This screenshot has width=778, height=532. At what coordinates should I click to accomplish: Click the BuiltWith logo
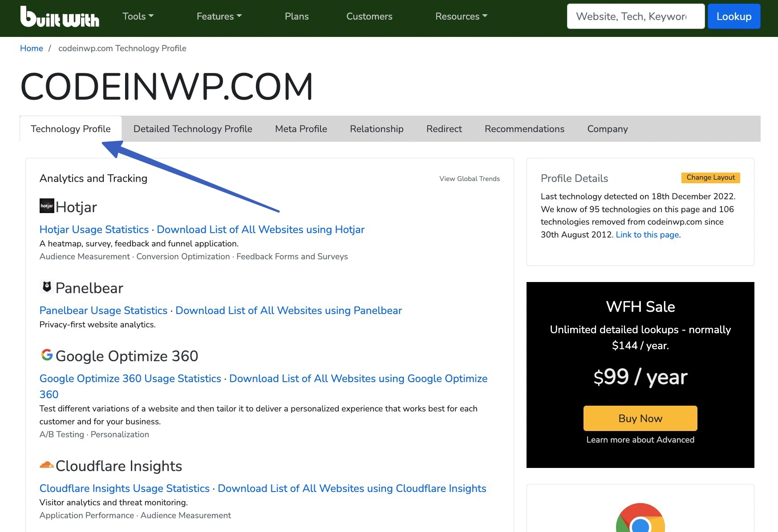pos(60,17)
